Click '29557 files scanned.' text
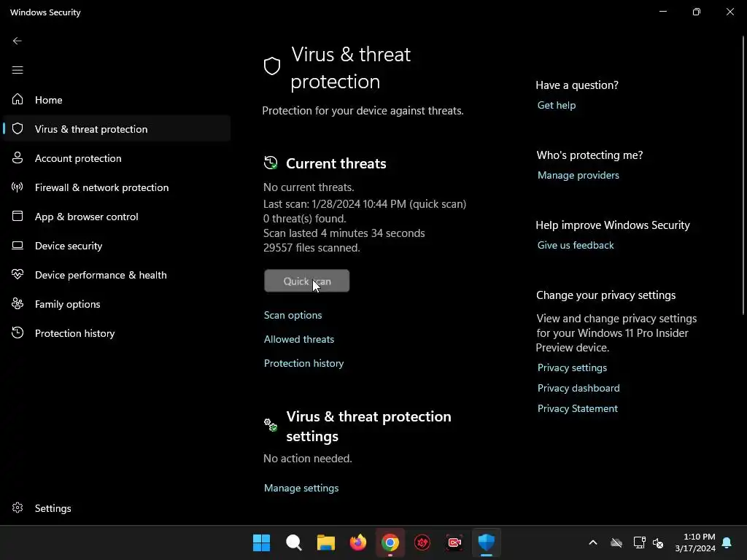 tap(311, 248)
